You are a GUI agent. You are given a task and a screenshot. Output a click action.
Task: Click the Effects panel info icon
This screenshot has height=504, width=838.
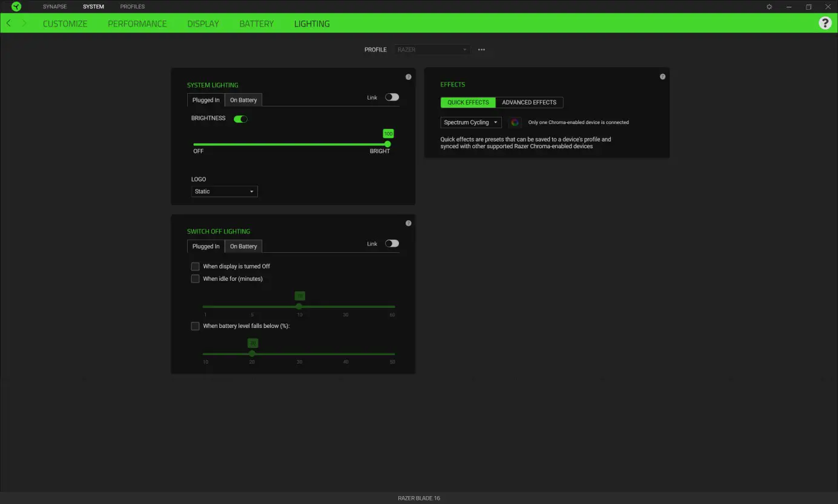point(662,77)
